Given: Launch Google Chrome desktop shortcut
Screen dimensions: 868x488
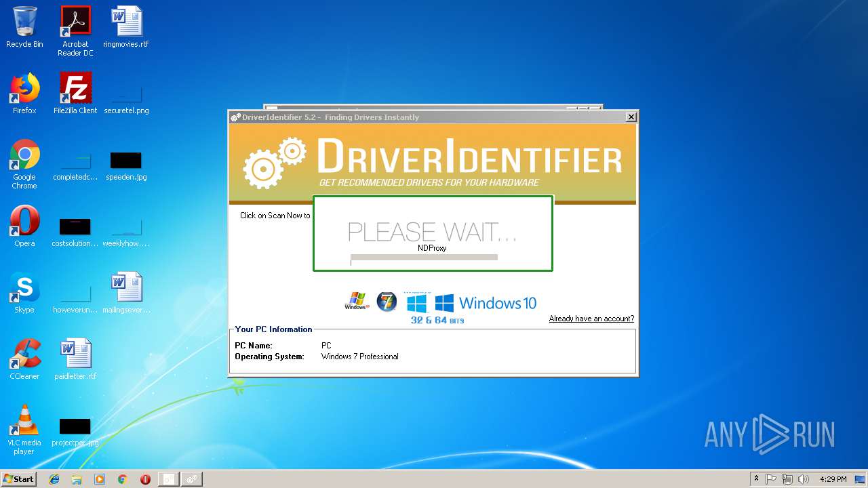Looking at the screenshot, I should [24, 164].
